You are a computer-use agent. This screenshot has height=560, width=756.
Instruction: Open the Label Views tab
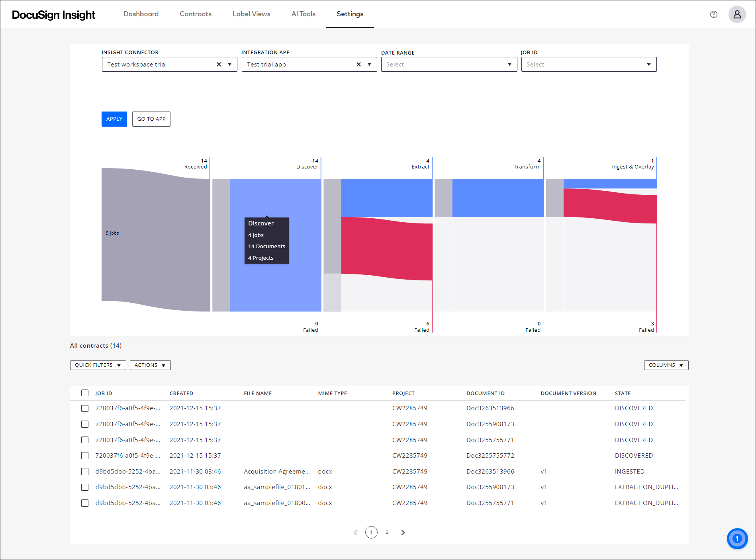251,14
